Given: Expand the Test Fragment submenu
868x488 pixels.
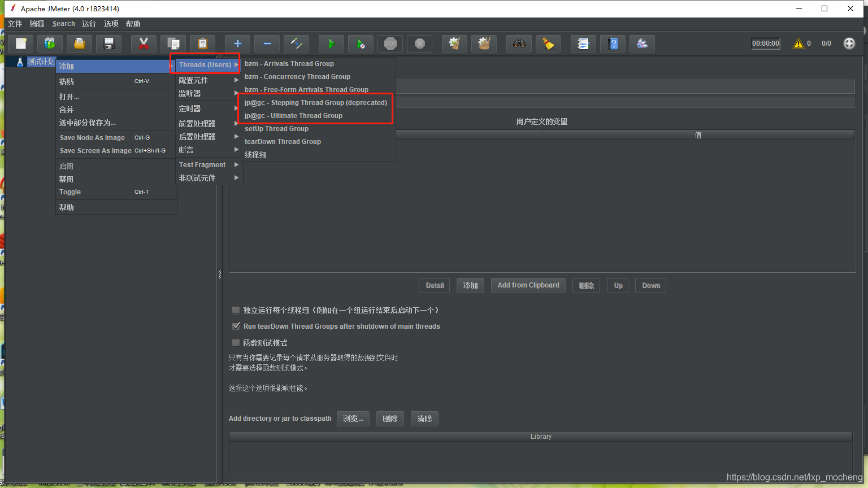Looking at the screenshot, I should tap(208, 165).
